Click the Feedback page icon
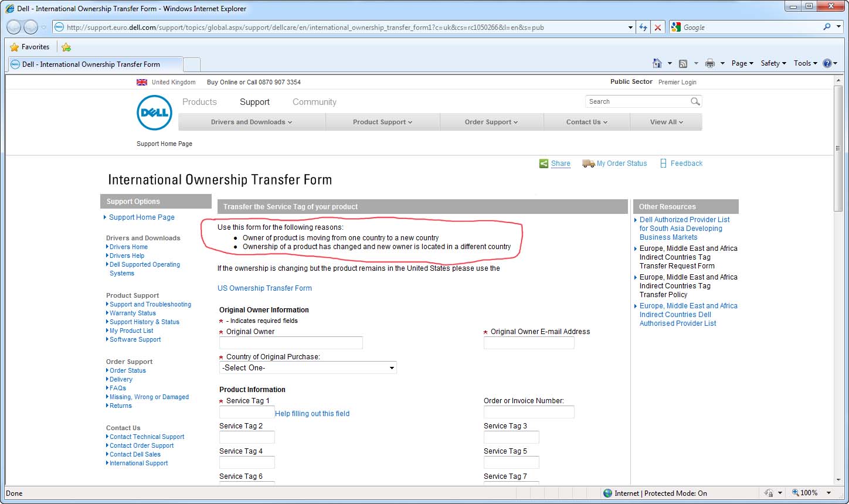This screenshot has width=849, height=504. [663, 164]
